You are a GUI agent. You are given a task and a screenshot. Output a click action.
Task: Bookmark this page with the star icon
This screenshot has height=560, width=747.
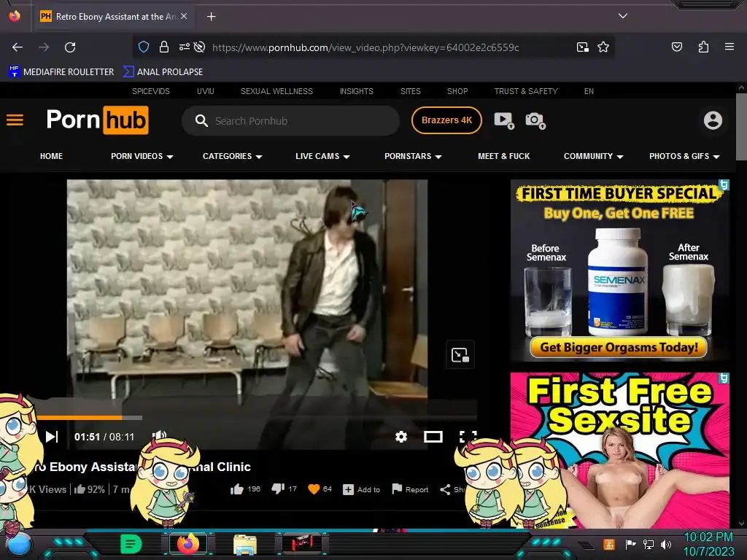point(603,47)
